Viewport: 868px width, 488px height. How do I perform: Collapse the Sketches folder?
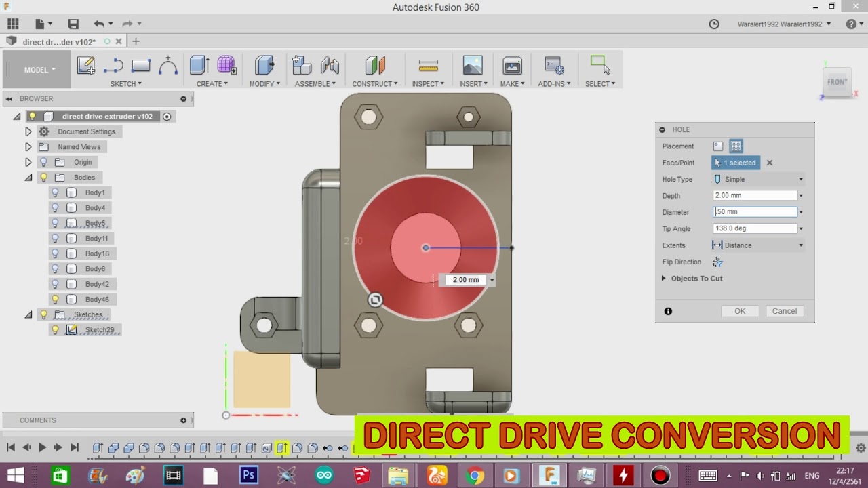[28, 314]
